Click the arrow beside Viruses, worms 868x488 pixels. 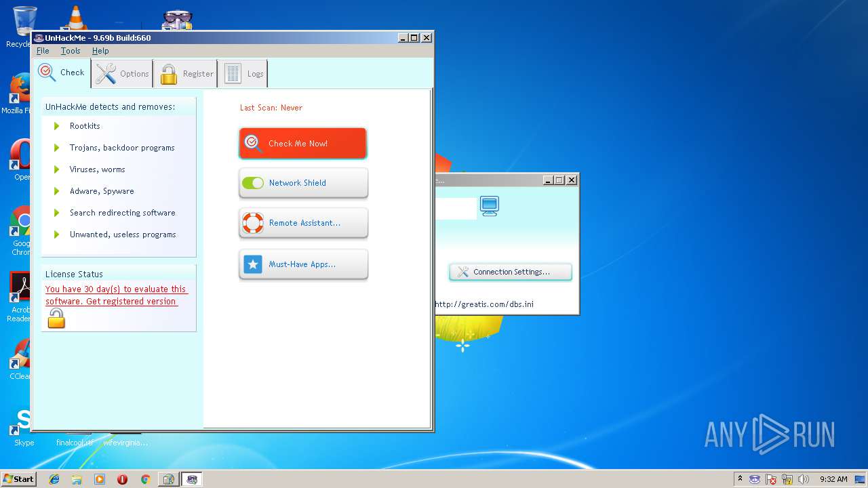[56, 169]
